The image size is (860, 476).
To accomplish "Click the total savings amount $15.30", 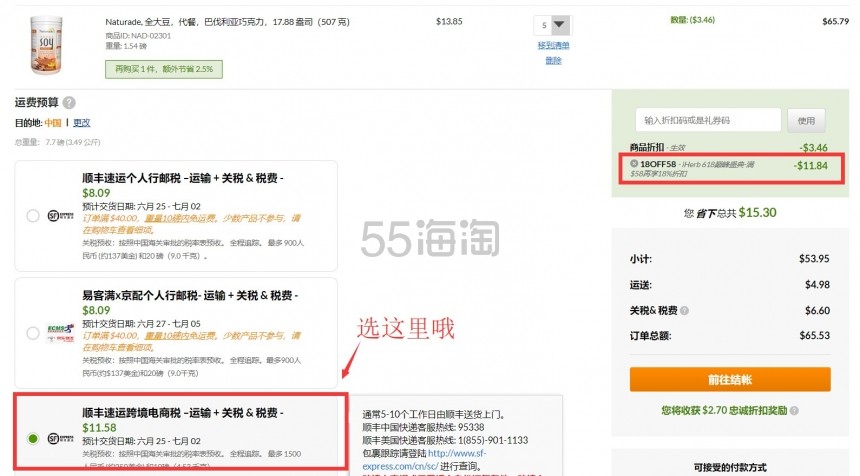I will (757, 213).
